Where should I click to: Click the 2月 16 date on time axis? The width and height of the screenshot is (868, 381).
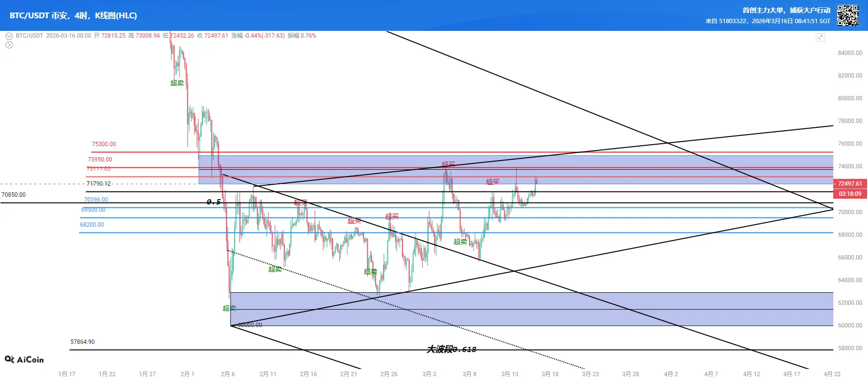coord(308,374)
